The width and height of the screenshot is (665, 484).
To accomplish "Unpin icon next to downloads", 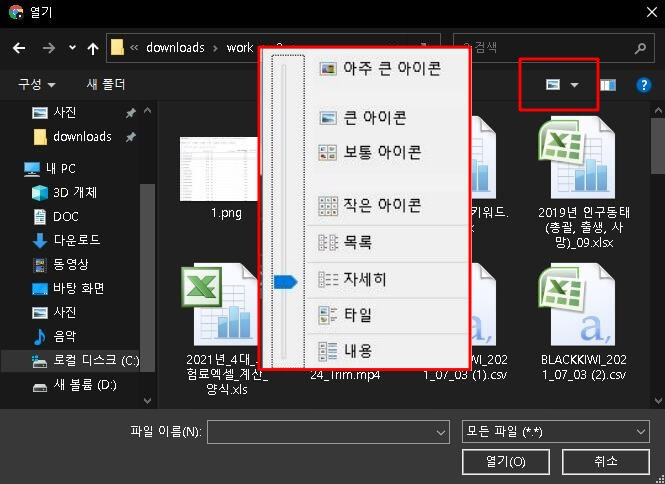I will click(x=131, y=137).
